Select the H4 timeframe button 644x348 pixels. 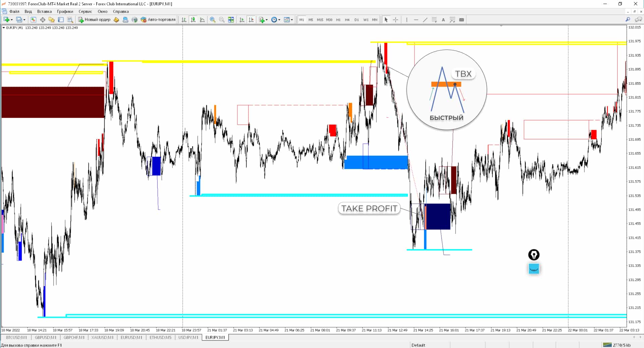347,20
